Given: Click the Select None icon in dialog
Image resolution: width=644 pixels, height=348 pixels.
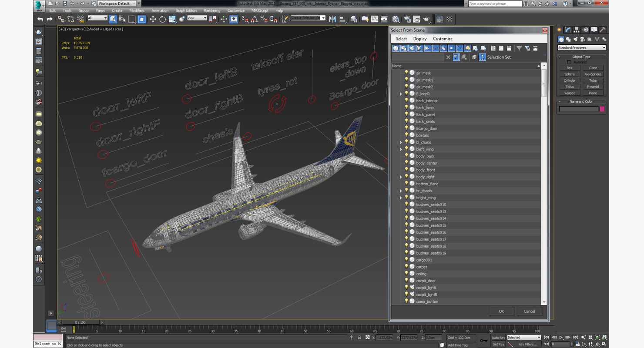Looking at the screenshot, I should [x=501, y=48].
